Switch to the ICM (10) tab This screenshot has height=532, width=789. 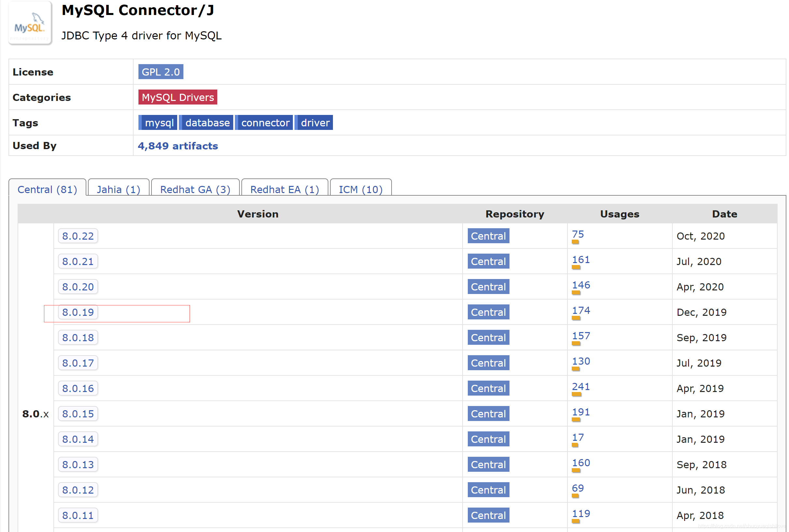361,189
